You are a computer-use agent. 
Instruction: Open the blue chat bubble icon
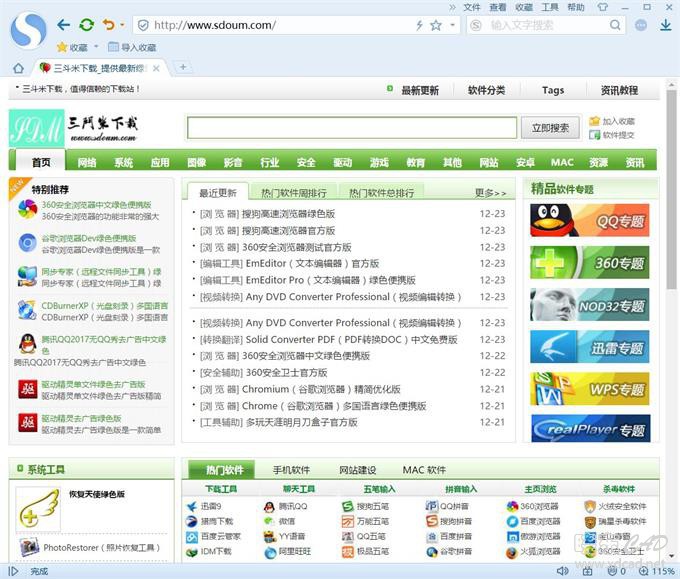641,25
